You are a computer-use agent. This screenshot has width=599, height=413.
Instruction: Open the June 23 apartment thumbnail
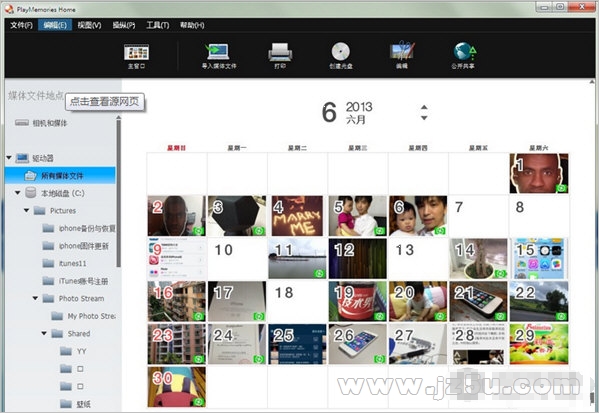coord(176,344)
